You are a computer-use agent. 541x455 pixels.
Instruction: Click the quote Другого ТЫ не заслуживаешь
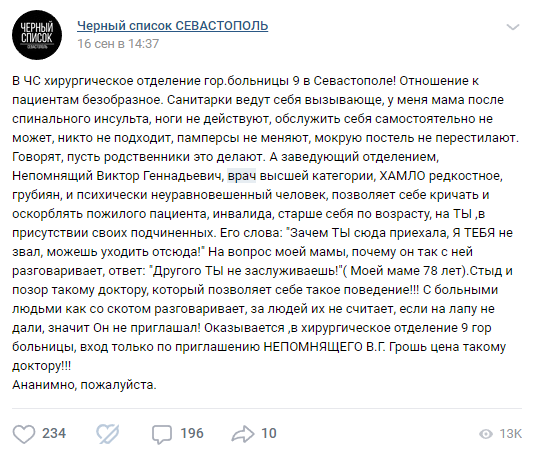tap(245, 271)
